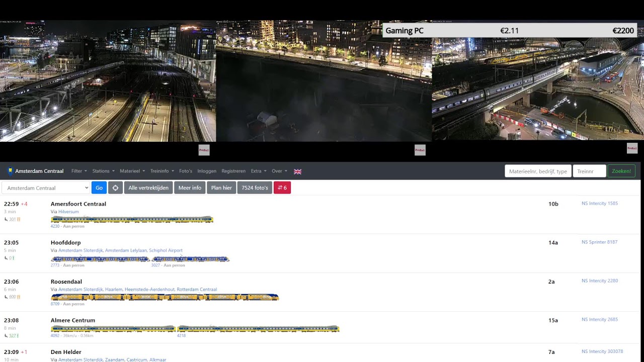644x362 pixels.
Task: Click Inloggen in the navigation bar
Action: click(x=207, y=171)
